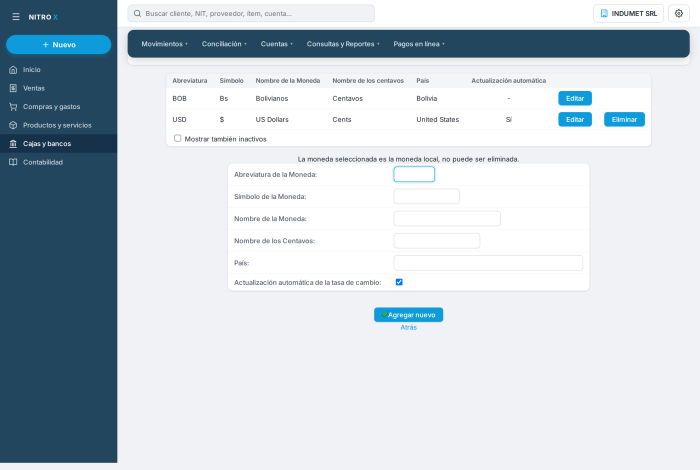This screenshot has width=700, height=470.
Task: Expand Pagos en línea dropdown
Action: click(x=419, y=44)
